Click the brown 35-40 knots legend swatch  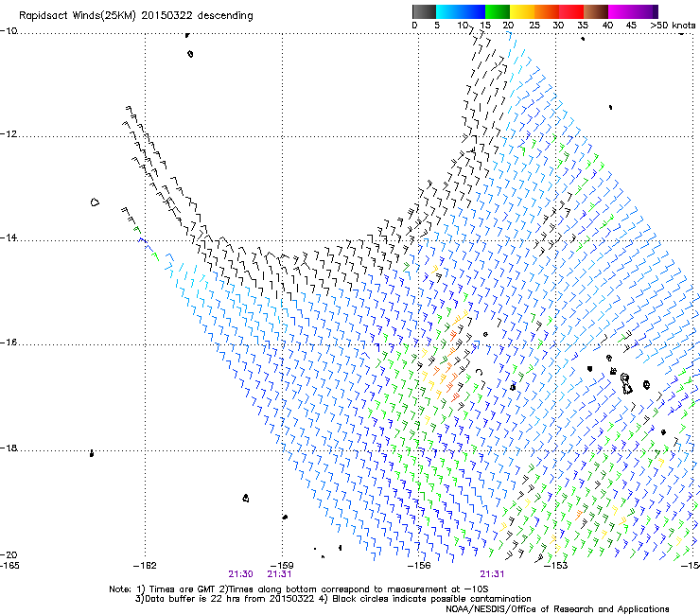tap(596, 11)
